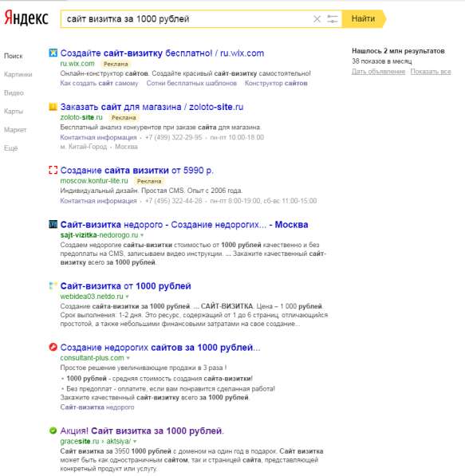Viewport: 465px width, 476px height.
Task: Click the Найти search button
Action: [364, 19]
